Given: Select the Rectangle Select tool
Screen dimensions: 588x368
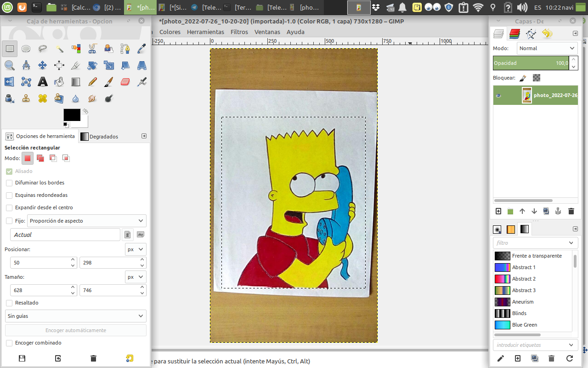Looking at the screenshot, I should coord(10,48).
